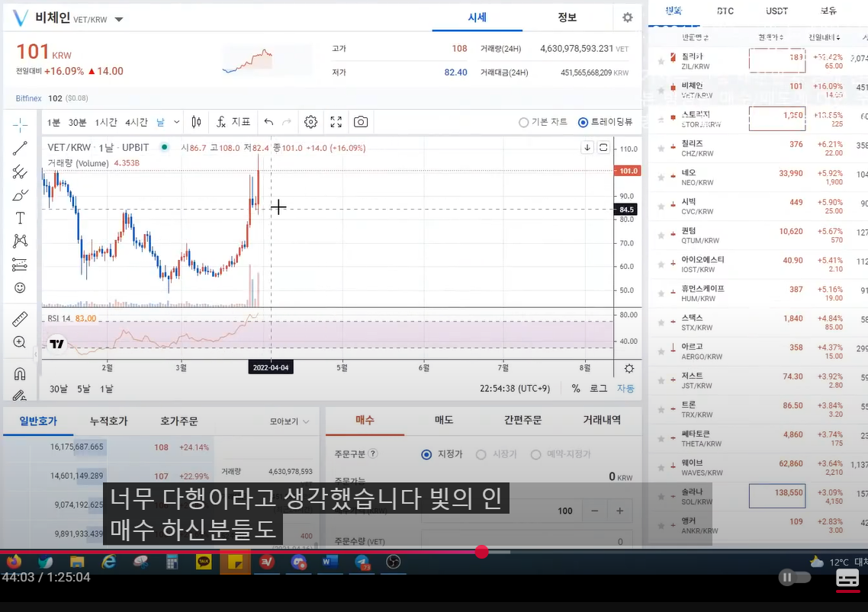Screen dimensions: 868x612
Task: Select 예약-지정가 order type
Action: [x=535, y=454]
